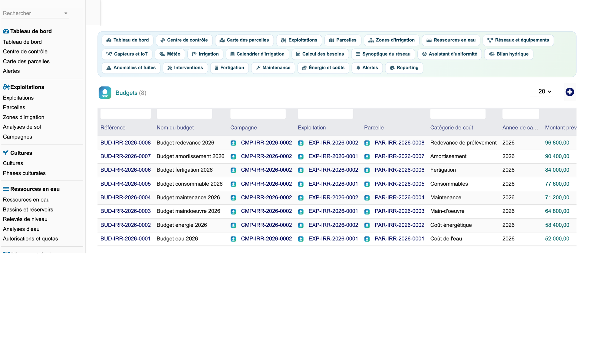The width and height of the screenshot is (589, 364).
Task: Click the parcelle icon in the BUD-IRR-2026-0006 row
Action: coord(367,170)
